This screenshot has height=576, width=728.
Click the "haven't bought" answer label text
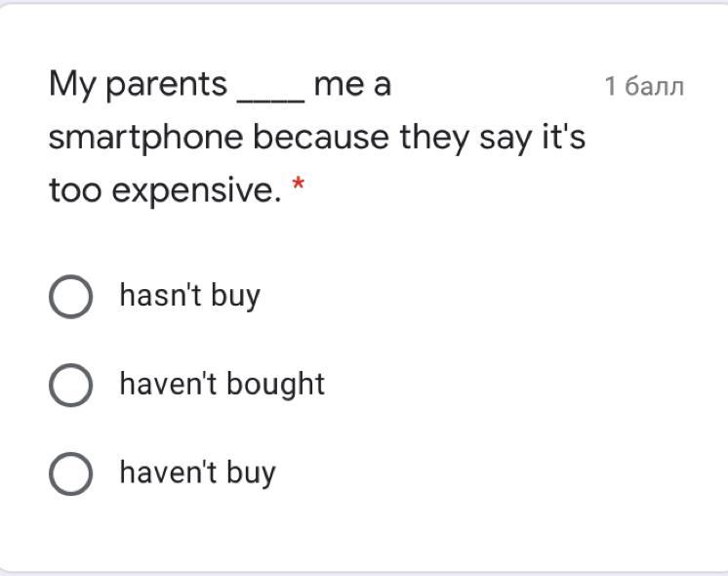tap(222, 385)
